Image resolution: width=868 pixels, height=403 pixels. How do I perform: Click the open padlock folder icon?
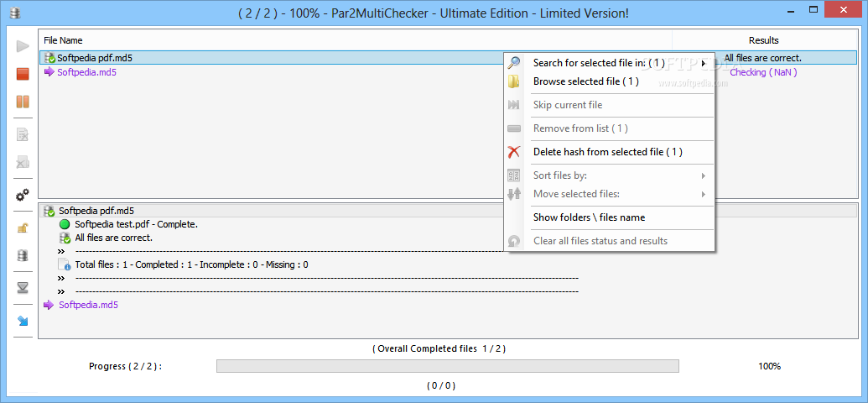click(23, 228)
